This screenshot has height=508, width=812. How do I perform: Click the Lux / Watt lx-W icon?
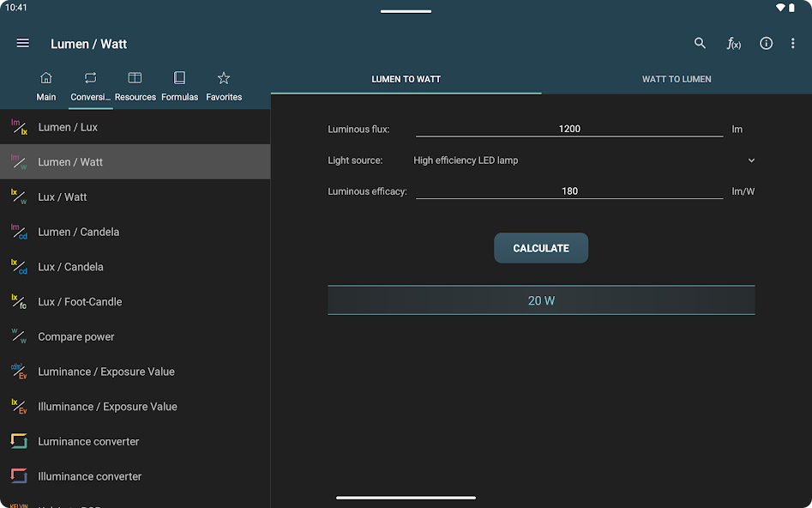point(19,197)
